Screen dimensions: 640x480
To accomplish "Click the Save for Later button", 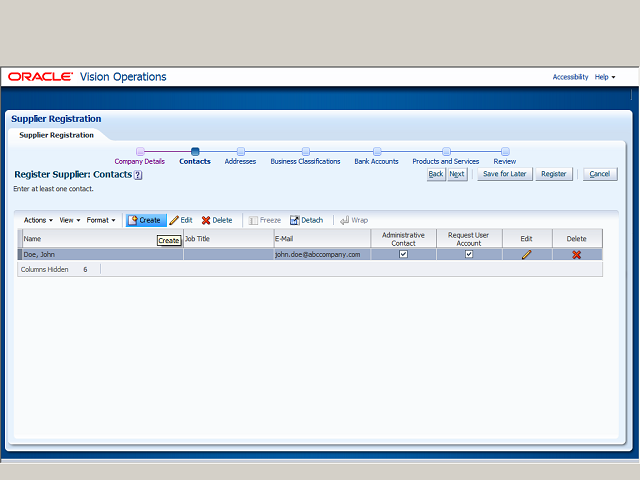I will pyautogui.click(x=505, y=174).
